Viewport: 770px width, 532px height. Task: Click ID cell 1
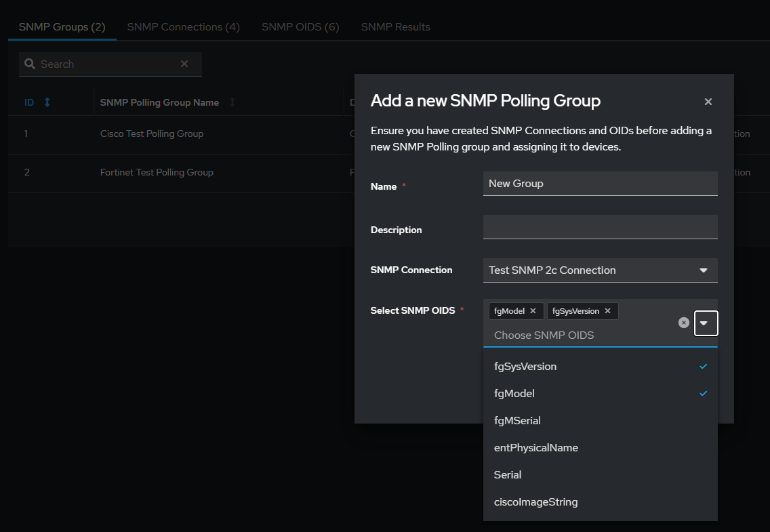pyautogui.click(x=26, y=134)
